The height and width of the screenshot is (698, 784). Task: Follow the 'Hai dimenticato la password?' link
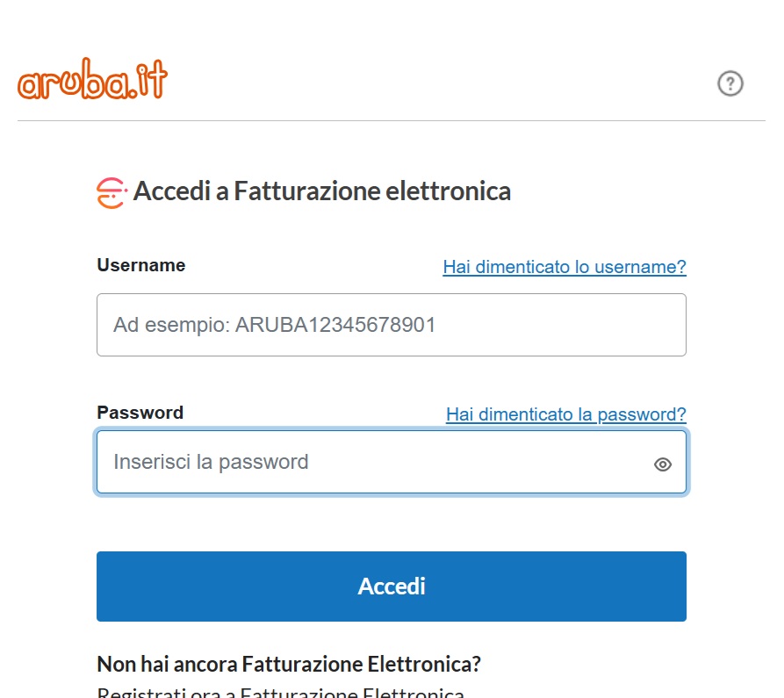[565, 414]
